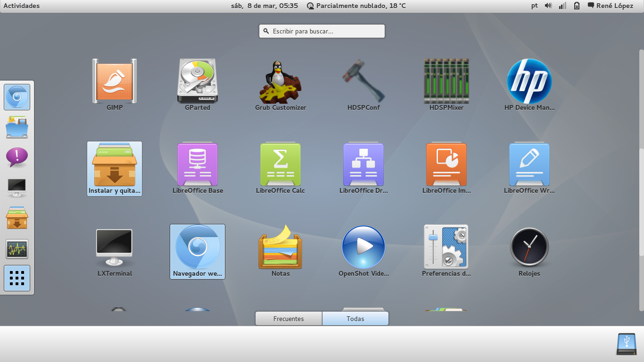
Task: Click the Parcialmente nublado weather indicator
Action: [356, 6]
